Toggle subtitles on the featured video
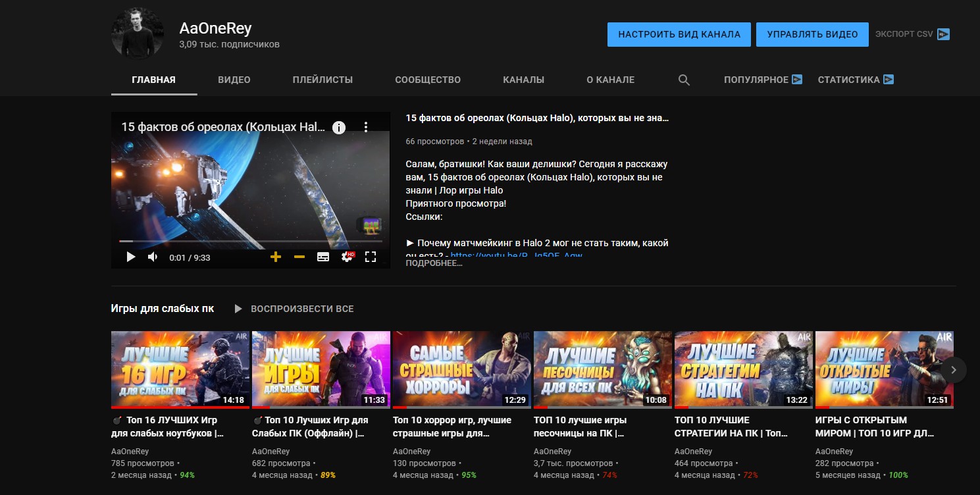The image size is (980, 495). coord(323,257)
